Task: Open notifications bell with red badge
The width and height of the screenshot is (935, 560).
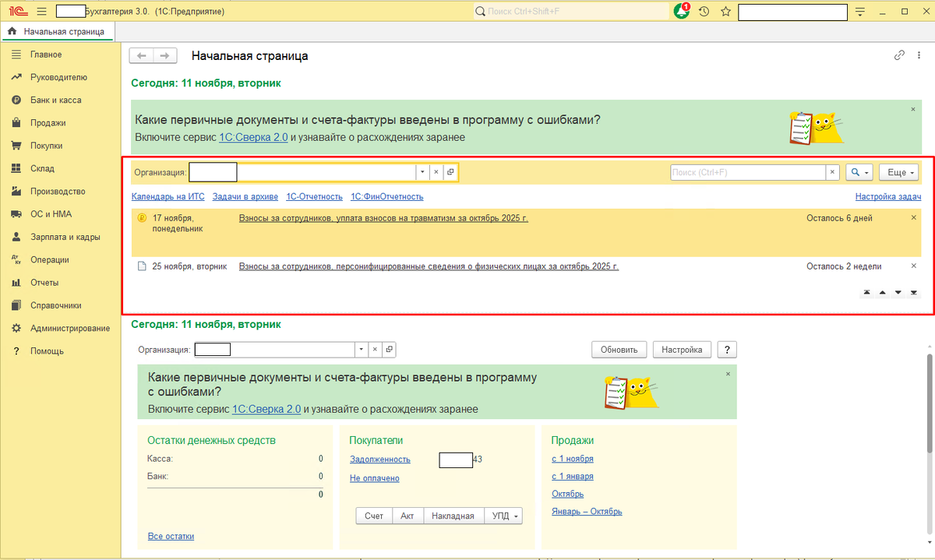Action: 683,12
